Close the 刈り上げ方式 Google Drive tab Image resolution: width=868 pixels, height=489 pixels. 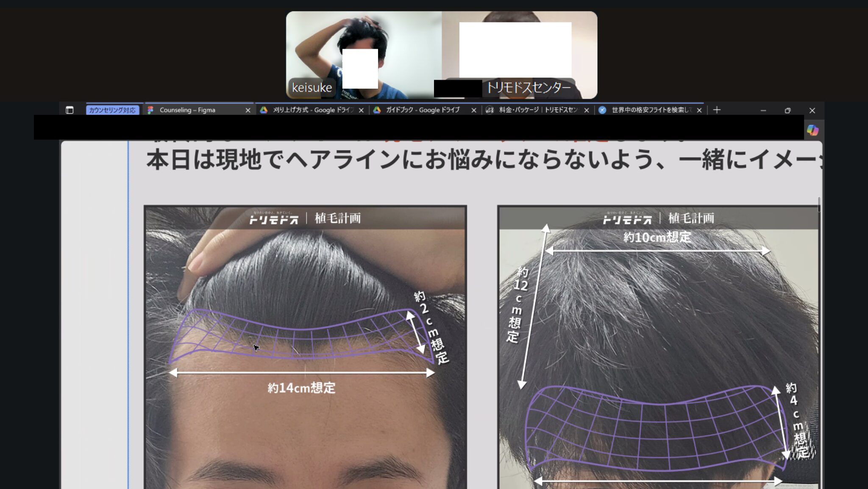(361, 110)
